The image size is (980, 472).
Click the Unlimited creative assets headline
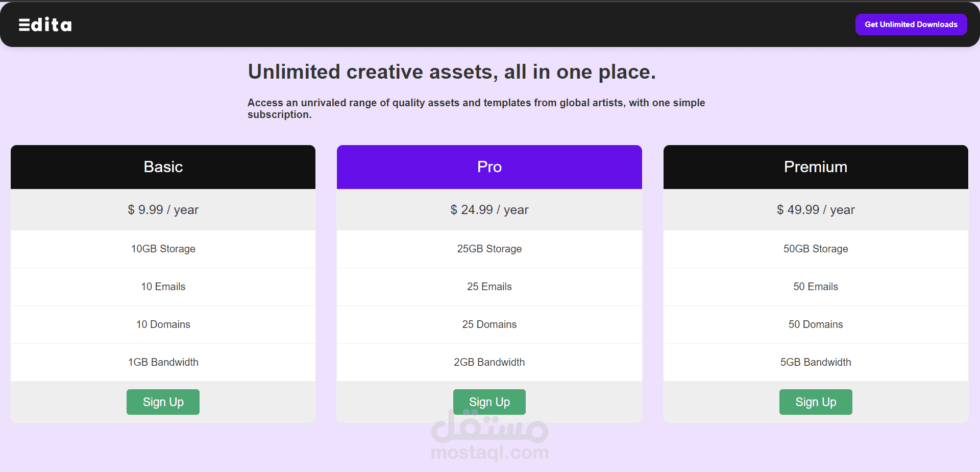451,72
